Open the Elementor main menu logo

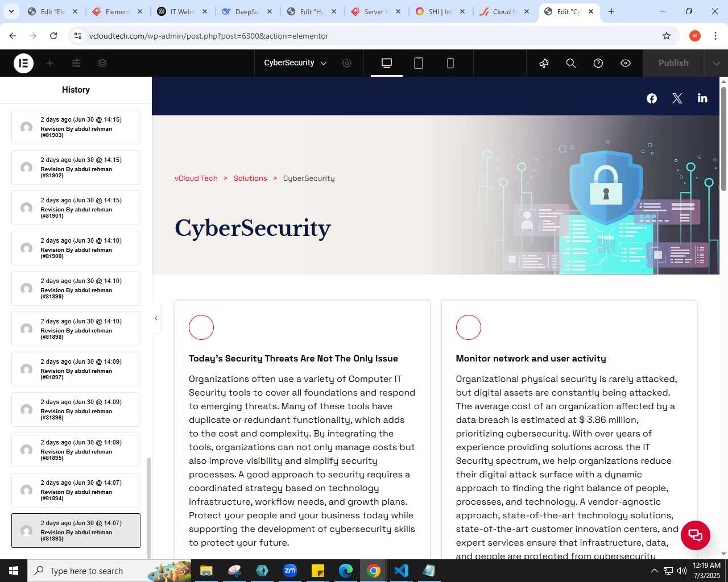tap(23, 63)
